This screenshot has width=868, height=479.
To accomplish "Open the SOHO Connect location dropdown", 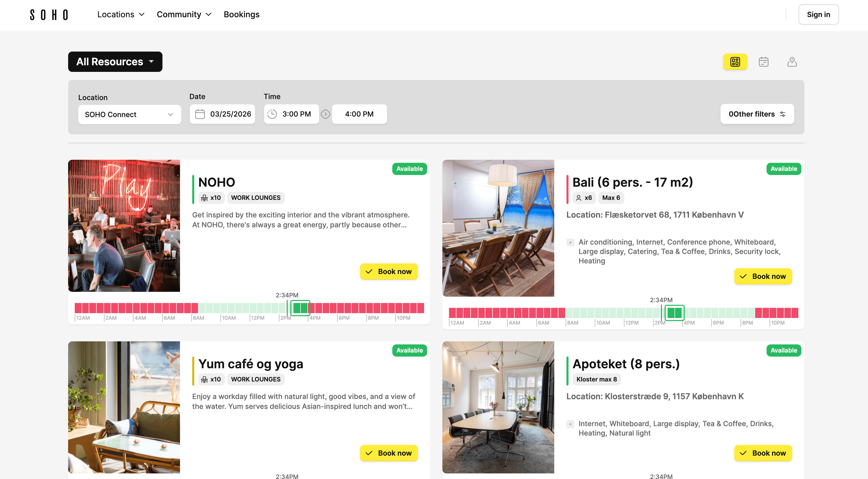I will pyautogui.click(x=129, y=114).
